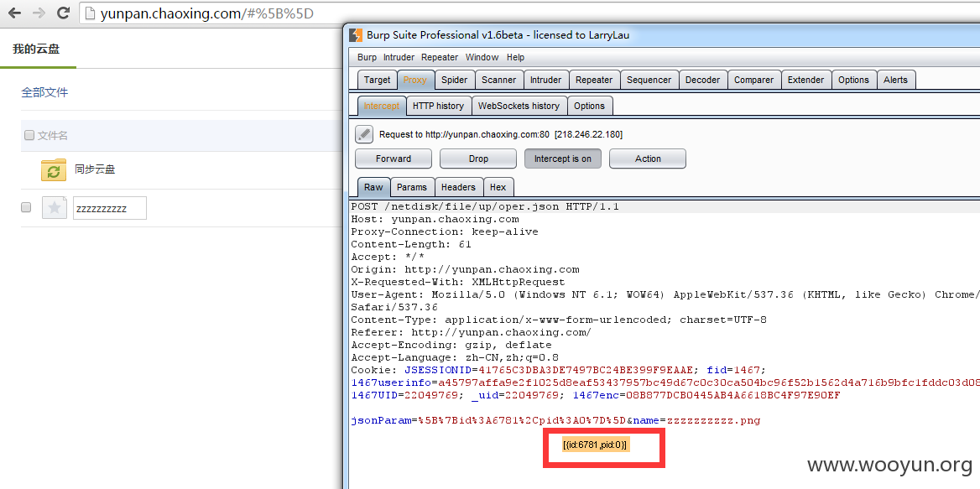
Task: Click the POST /netdisk/file/up/oper.json request line
Action: point(485,206)
